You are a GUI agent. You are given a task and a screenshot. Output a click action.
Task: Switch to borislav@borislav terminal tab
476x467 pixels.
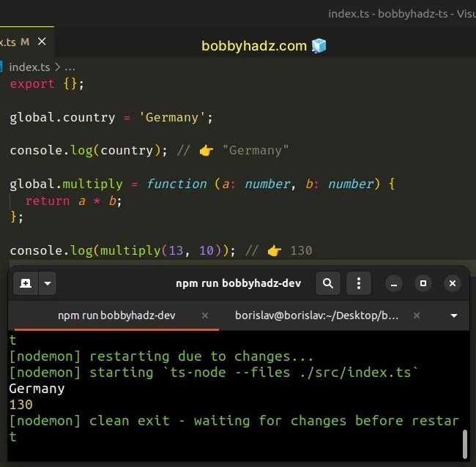click(x=316, y=315)
